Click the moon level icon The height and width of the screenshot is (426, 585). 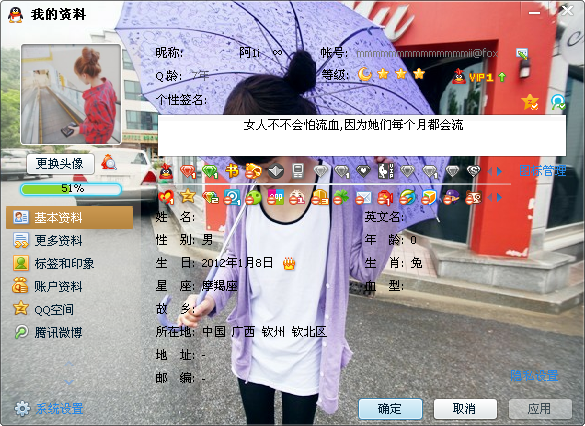pyautogui.click(x=365, y=74)
